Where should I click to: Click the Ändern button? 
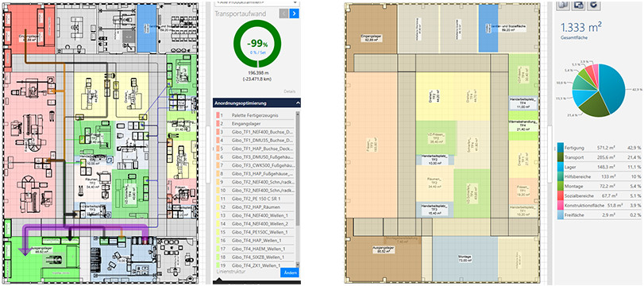point(290,272)
